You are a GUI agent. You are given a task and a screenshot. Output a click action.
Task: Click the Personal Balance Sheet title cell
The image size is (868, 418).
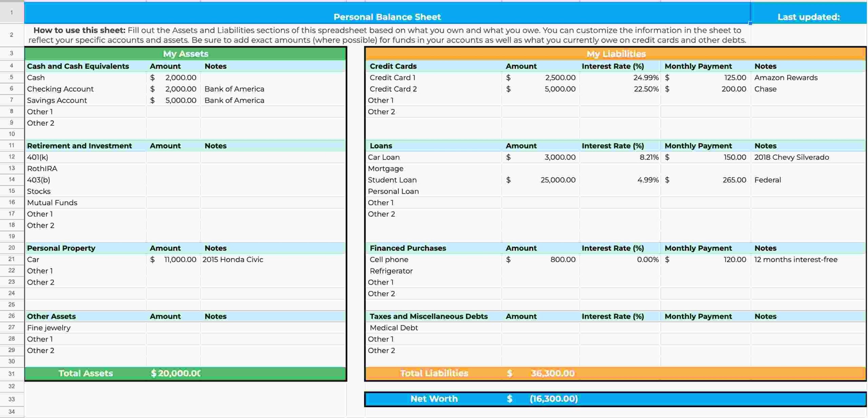[x=387, y=17]
